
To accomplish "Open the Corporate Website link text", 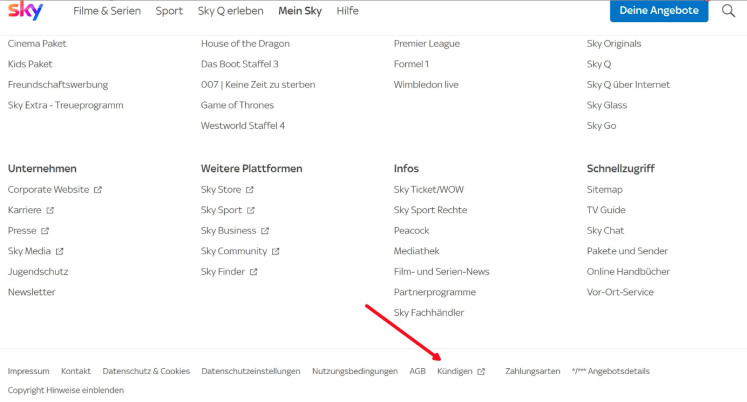I will [x=48, y=190].
